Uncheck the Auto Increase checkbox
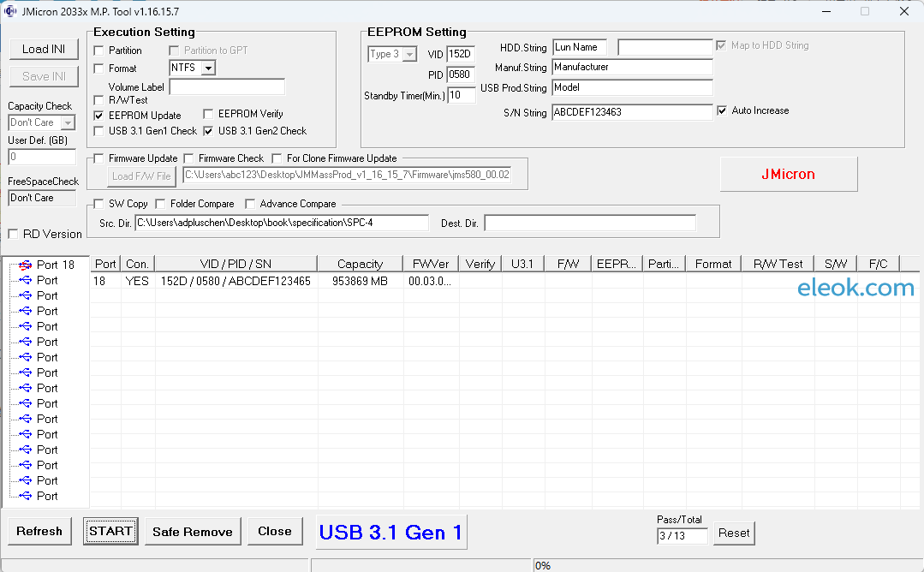 [x=722, y=110]
